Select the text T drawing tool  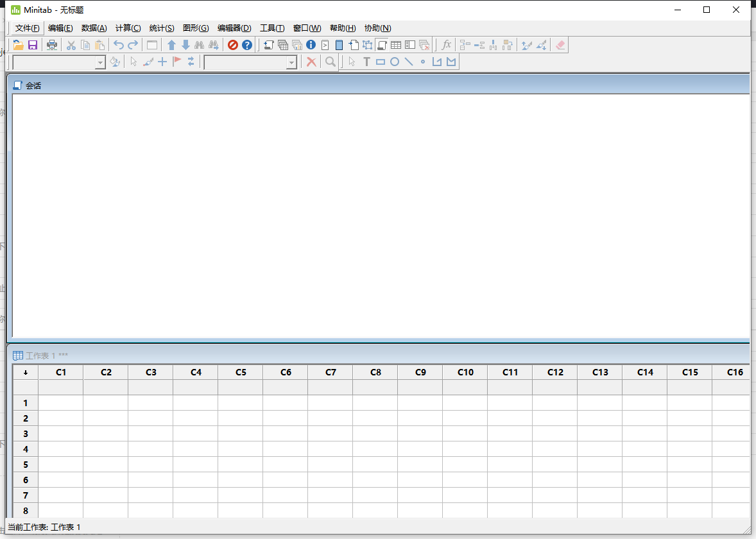(366, 62)
